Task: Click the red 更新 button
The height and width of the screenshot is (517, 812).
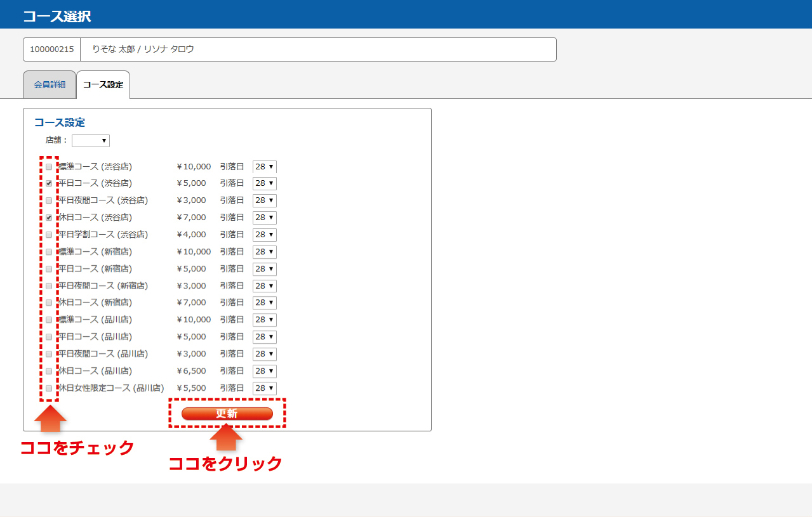Action: [x=227, y=414]
